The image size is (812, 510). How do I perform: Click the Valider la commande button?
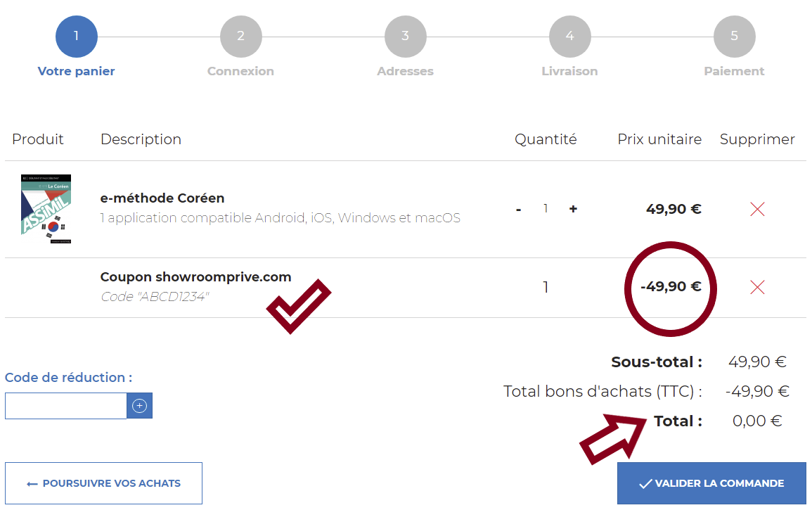pyautogui.click(x=711, y=483)
